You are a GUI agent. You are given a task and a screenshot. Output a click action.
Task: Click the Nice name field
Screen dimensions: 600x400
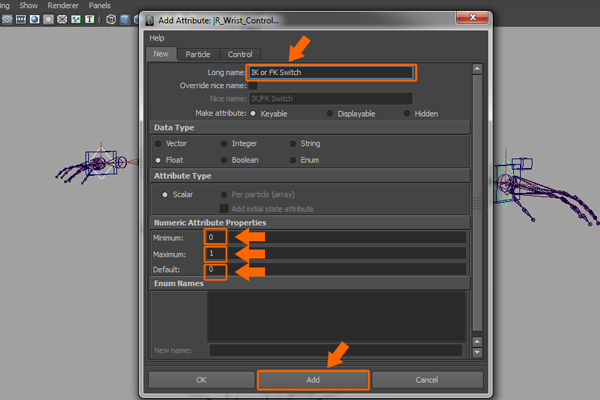331,99
